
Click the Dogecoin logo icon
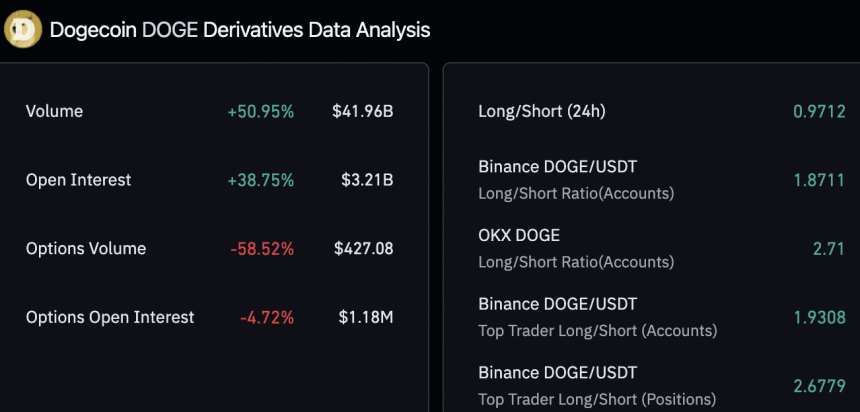23,30
